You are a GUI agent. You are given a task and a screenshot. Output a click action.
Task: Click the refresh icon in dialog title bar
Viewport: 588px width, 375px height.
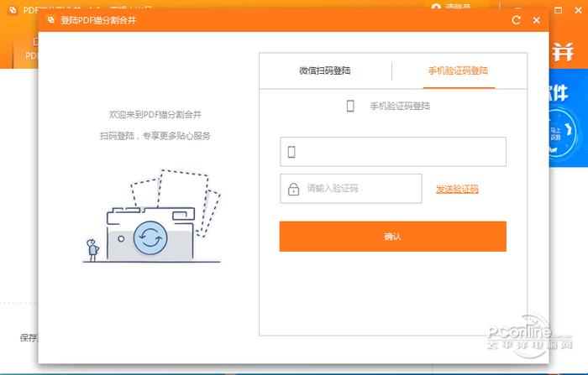[x=517, y=20]
